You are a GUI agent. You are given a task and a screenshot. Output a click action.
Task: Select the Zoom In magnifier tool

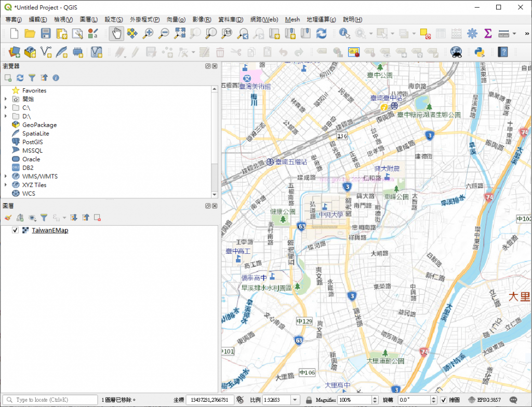(x=148, y=33)
